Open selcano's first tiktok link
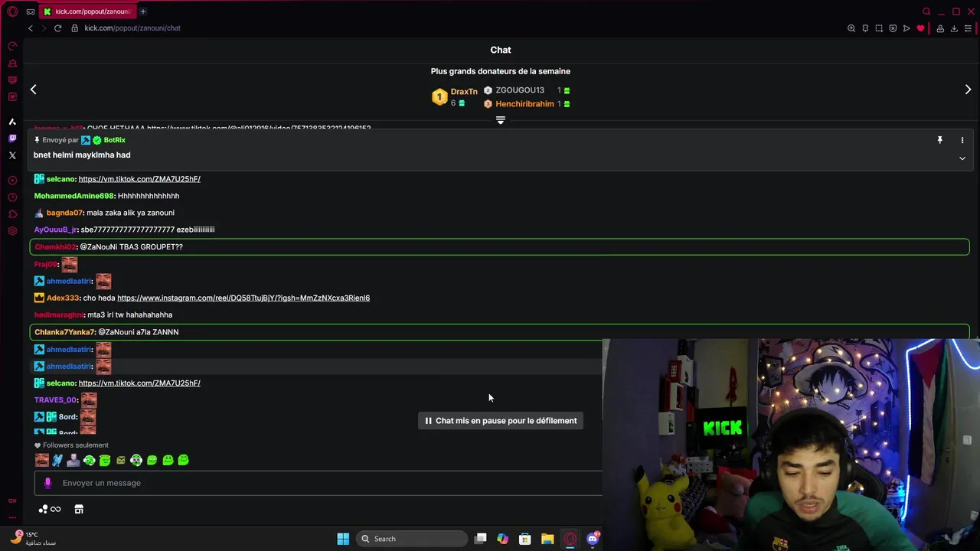The height and width of the screenshot is (551, 980). tap(139, 179)
